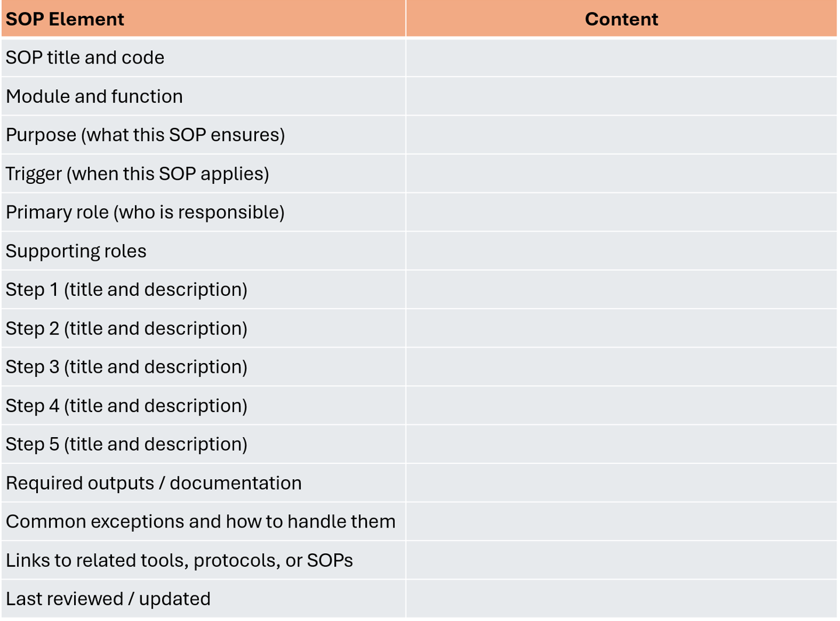This screenshot has height=621, width=840.
Task: Select the "Common exceptions and how to handle them" text
Action: coord(201,522)
